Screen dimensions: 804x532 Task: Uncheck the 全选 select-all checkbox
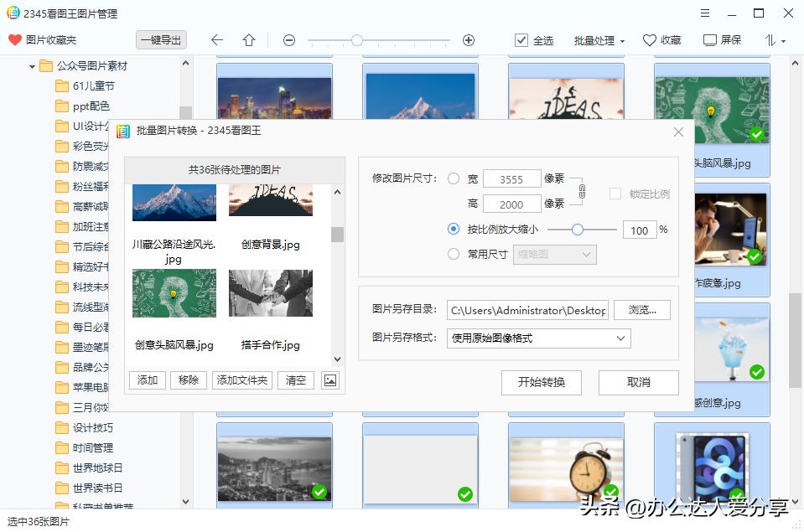(521, 39)
